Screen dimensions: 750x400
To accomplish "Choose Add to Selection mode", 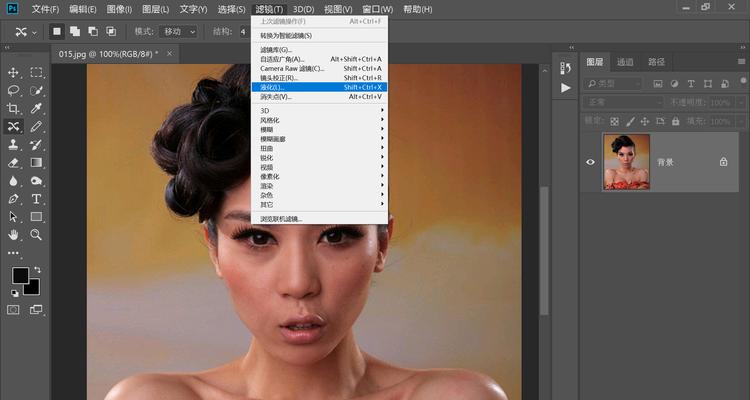I will 75,32.
